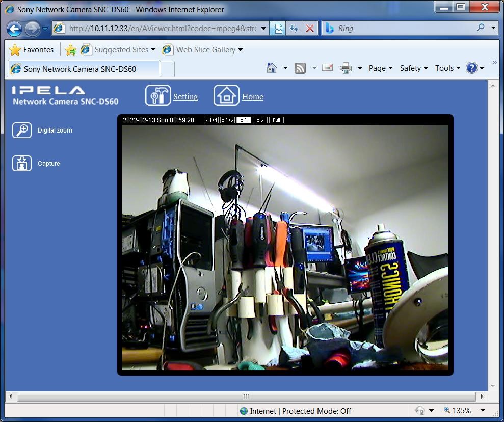Click the Read Mail icon
504x422 pixels.
[x=327, y=67]
